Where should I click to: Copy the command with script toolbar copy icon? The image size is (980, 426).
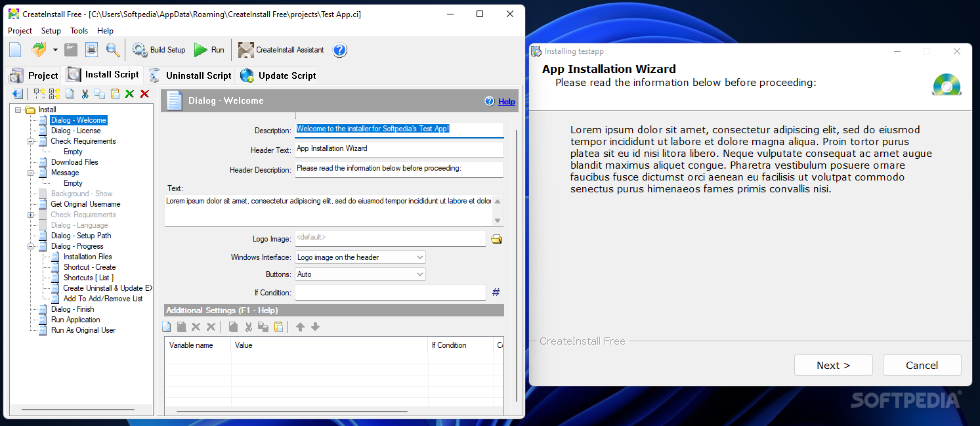[100, 94]
